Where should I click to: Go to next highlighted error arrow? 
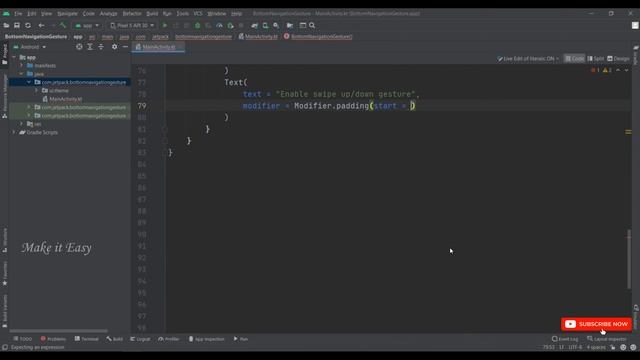627,70
